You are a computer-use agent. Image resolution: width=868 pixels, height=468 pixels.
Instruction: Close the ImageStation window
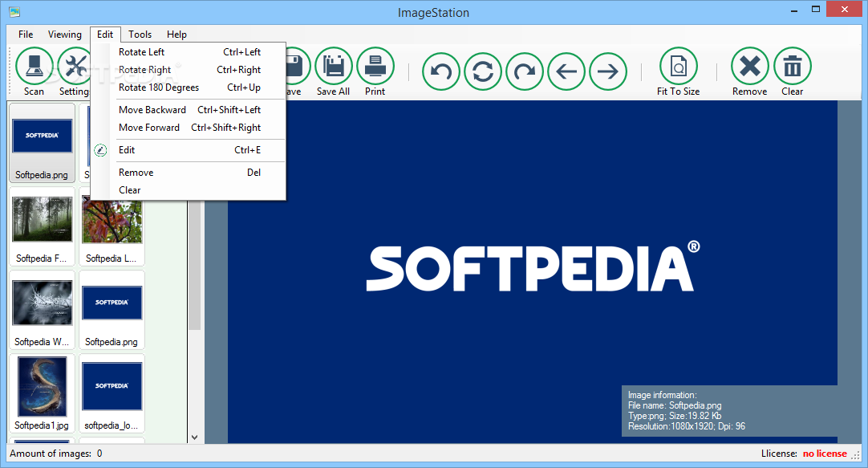(845, 10)
